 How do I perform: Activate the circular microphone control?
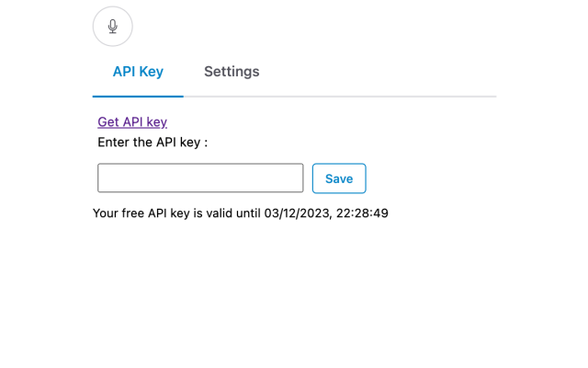[112, 27]
